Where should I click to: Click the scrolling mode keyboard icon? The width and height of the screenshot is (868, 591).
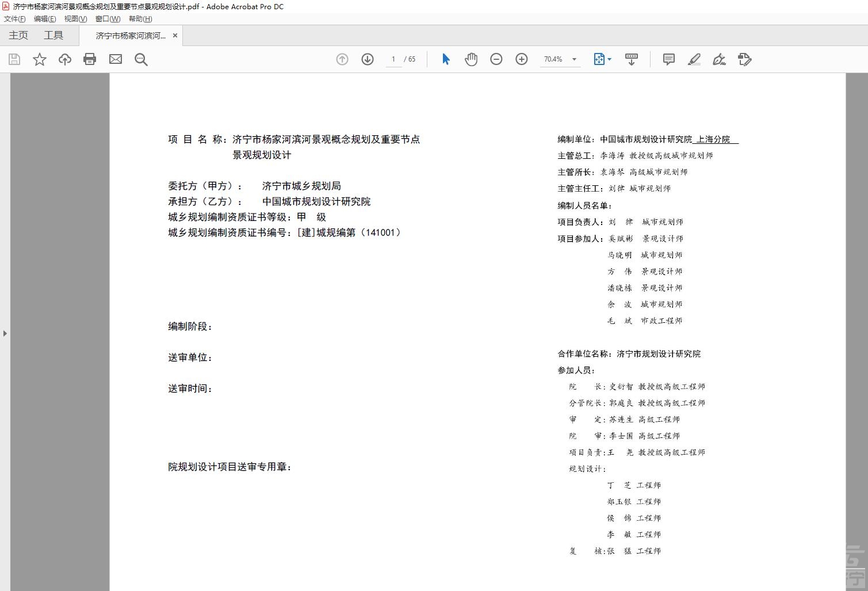(x=632, y=59)
